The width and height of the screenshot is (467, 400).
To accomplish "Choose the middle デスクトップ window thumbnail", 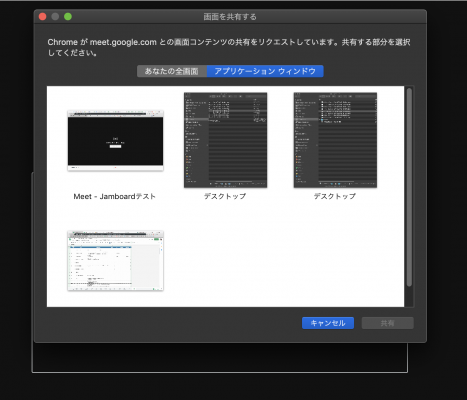I will pyautogui.click(x=225, y=140).
